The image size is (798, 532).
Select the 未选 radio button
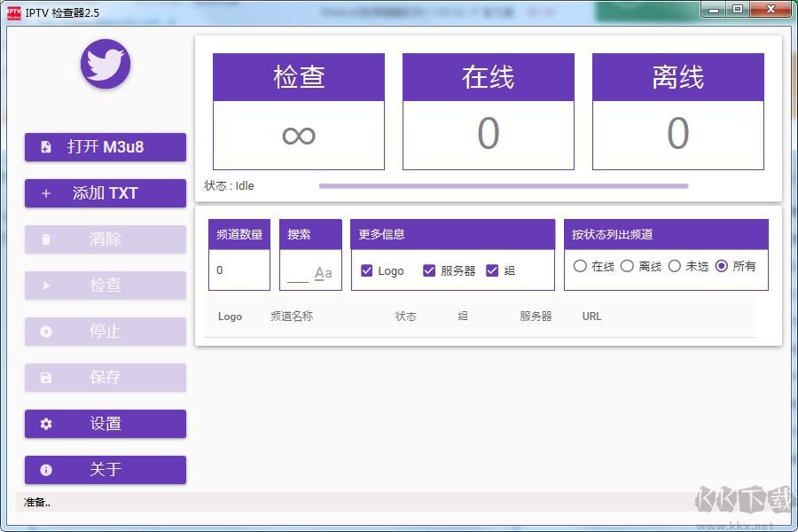(x=674, y=264)
